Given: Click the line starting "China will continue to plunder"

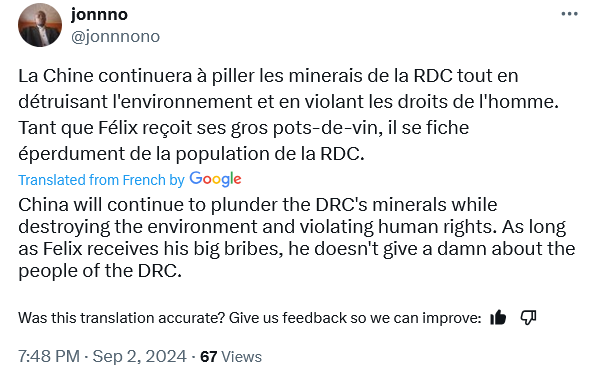Looking at the screenshot, I should pos(257,205).
